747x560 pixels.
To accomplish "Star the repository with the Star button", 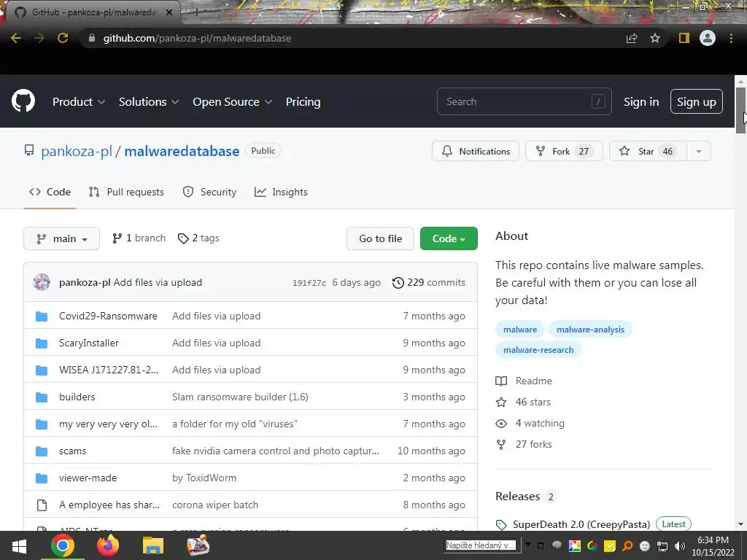I will pos(648,152).
